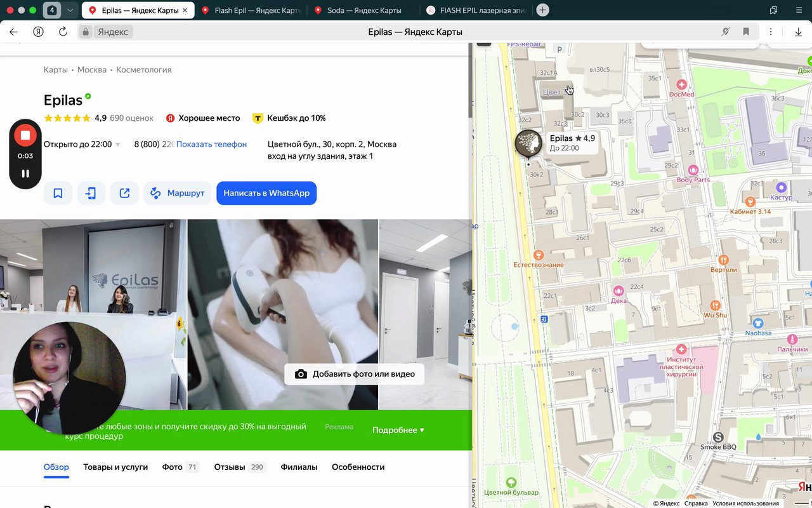Click the round webcam overlay bubble
Viewport: 812px width, 508px height.
coord(69,378)
